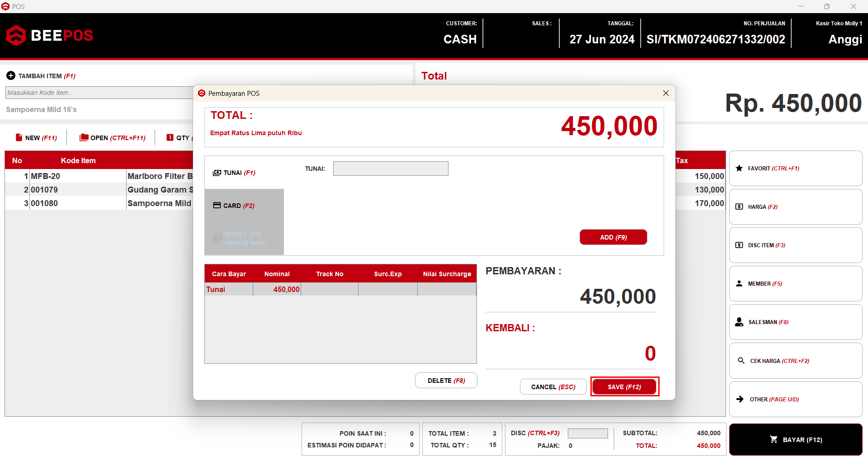This screenshot has height=461, width=868.
Task: Save the payment with SAVE (F12)
Action: coord(624,387)
